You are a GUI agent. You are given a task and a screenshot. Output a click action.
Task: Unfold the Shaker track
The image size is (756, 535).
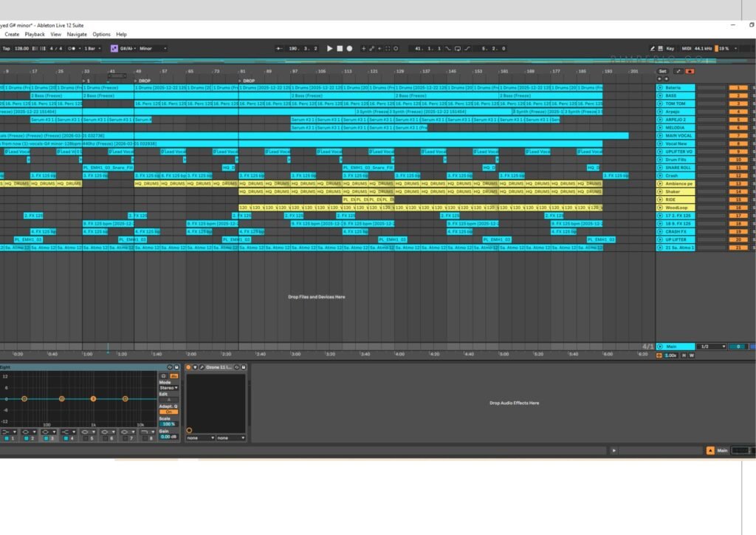[660, 191]
